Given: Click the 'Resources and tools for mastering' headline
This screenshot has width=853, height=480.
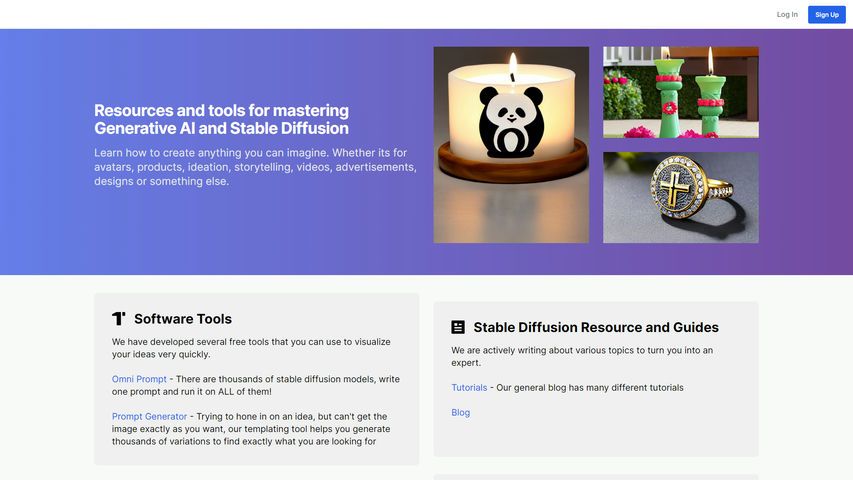Looking at the screenshot, I should (221, 119).
